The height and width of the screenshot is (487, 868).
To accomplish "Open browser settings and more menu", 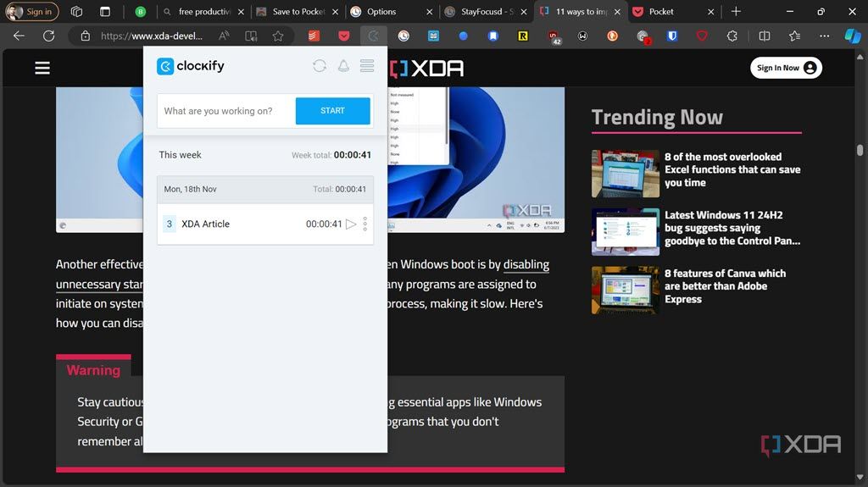I will (x=824, y=36).
